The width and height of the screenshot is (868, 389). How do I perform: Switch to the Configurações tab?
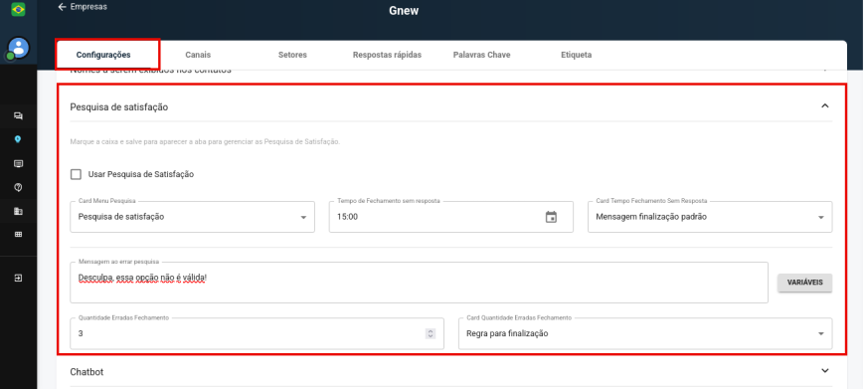click(x=103, y=55)
